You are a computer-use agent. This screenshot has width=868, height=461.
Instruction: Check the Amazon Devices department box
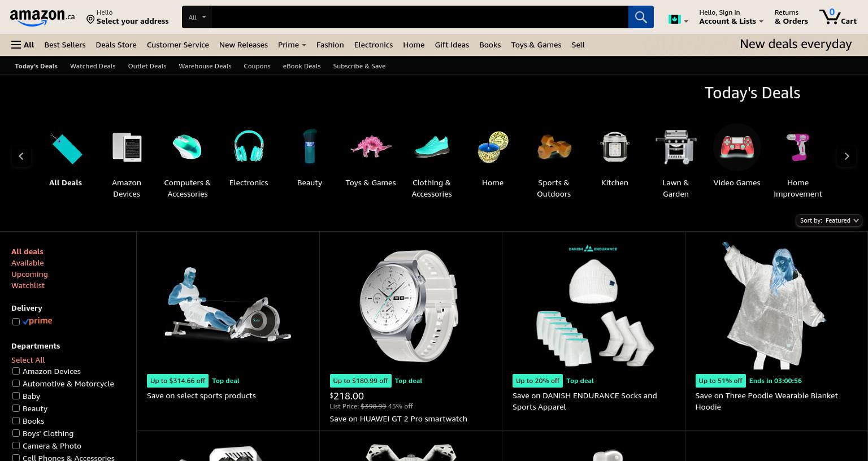pyautogui.click(x=16, y=371)
